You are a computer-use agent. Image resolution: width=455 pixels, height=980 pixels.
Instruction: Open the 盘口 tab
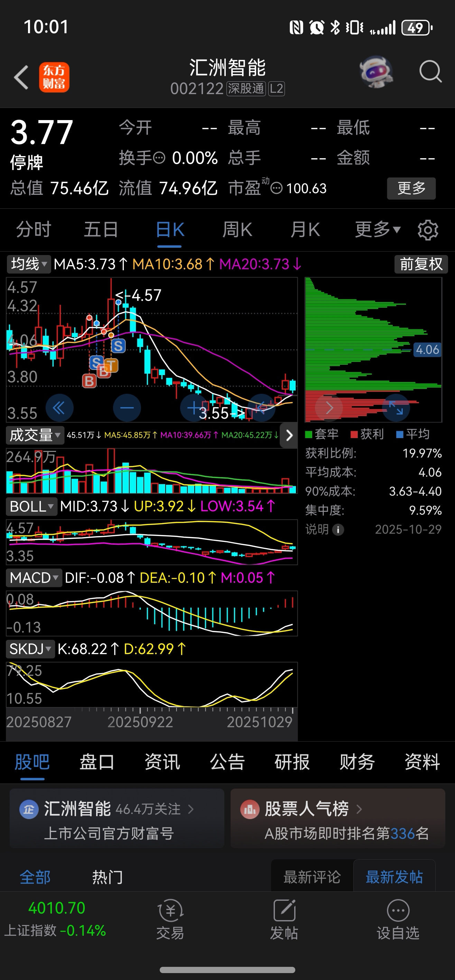(97, 762)
